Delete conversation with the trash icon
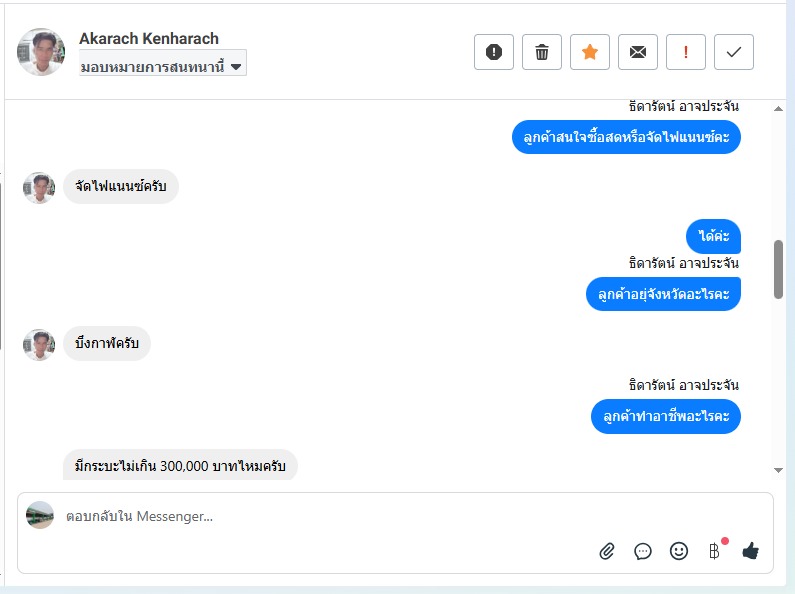 coord(542,52)
